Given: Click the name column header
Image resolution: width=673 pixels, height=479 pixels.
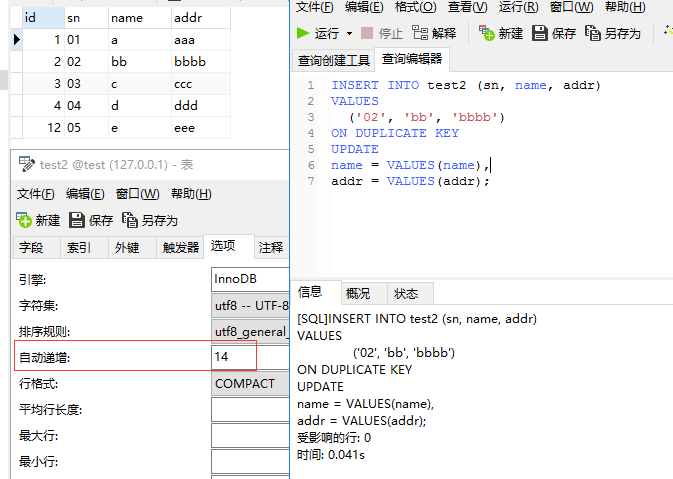Looking at the screenshot, I should [139, 18].
